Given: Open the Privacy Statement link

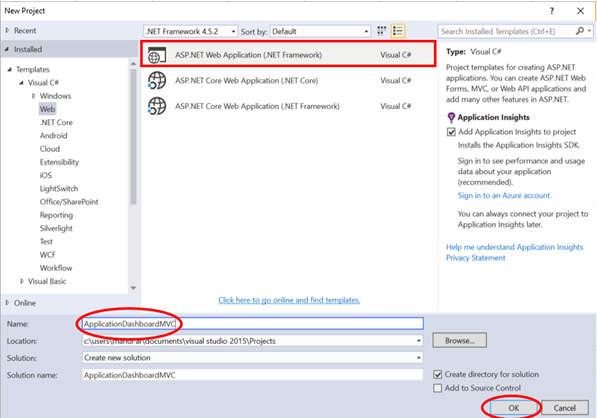Looking at the screenshot, I should pyautogui.click(x=476, y=258).
